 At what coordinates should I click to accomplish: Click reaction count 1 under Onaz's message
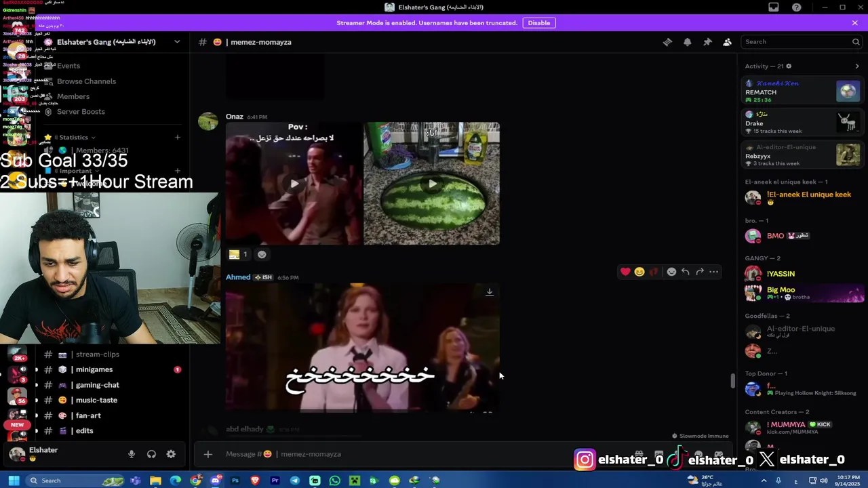click(239, 254)
